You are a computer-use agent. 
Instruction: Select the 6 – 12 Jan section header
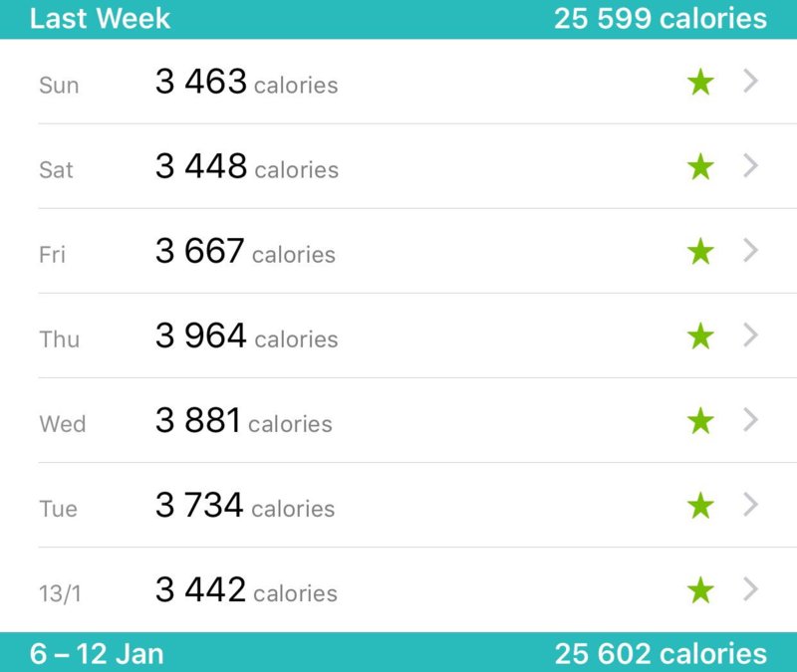pos(398,652)
